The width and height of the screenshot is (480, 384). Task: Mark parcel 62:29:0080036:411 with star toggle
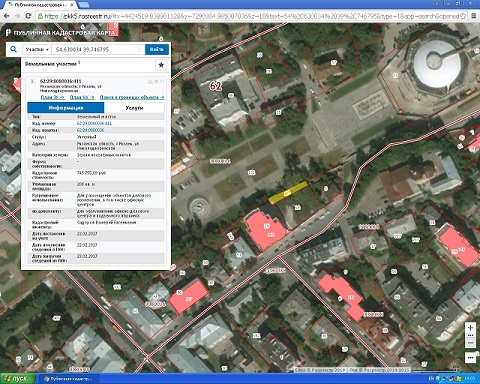click(156, 81)
